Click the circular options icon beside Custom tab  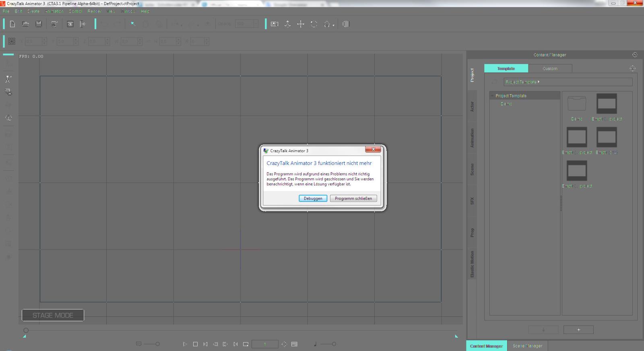pyautogui.click(x=632, y=68)
